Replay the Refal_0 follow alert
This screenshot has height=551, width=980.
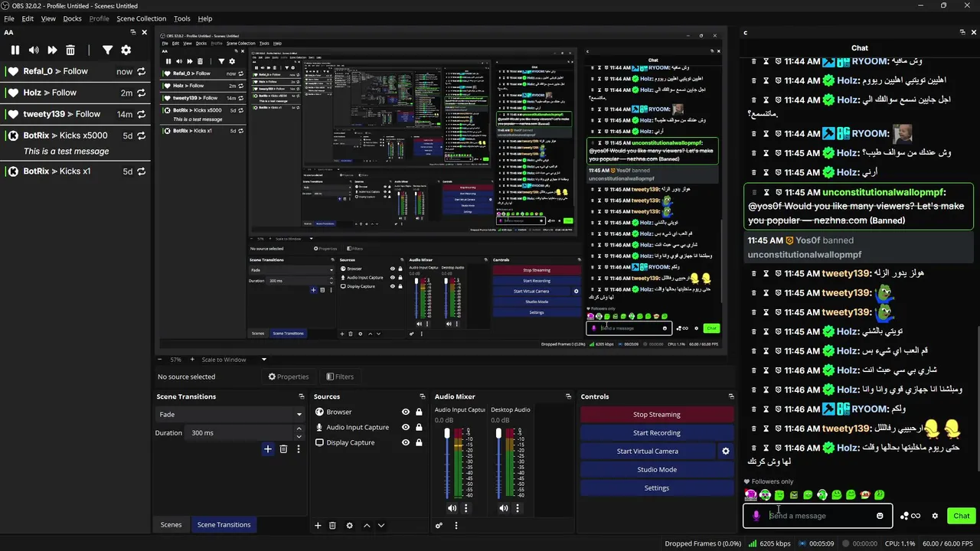tap(141, 71)
